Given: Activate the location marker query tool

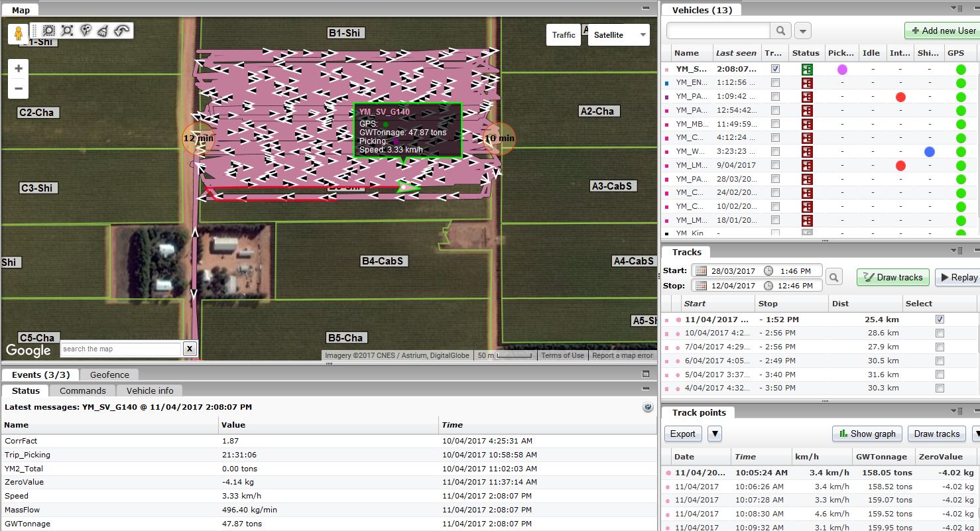Looking at the screenshot, I should tap(86, 30).
